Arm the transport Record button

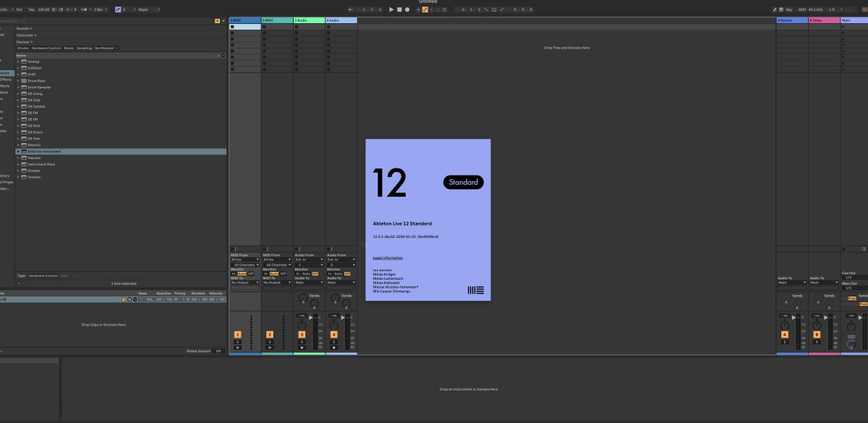(x=407, y=9)
